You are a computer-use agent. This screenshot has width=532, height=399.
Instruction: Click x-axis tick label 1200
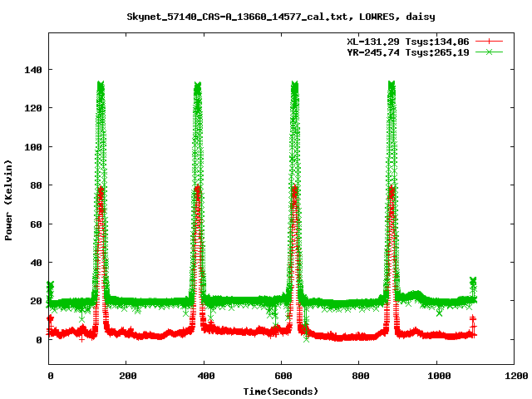tap(516, 376)
